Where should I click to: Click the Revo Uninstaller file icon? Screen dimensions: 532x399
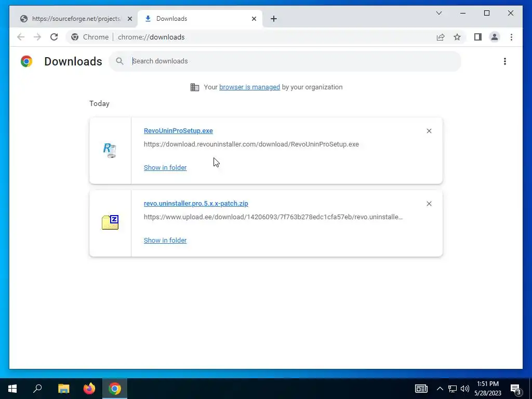(x=110, y=150)
